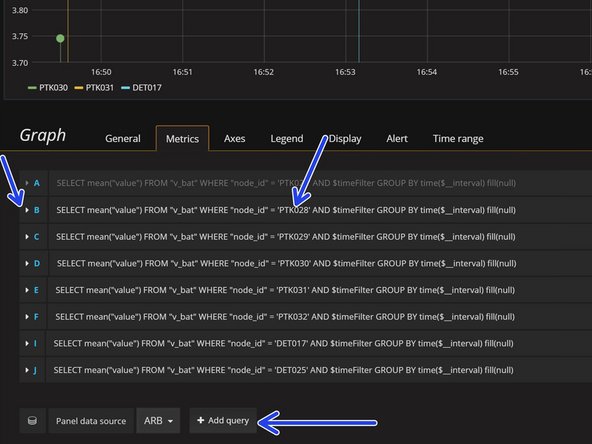Click the database icon beside Panel data source
Viewport: 592px width, 444px height.
(32, 420)
